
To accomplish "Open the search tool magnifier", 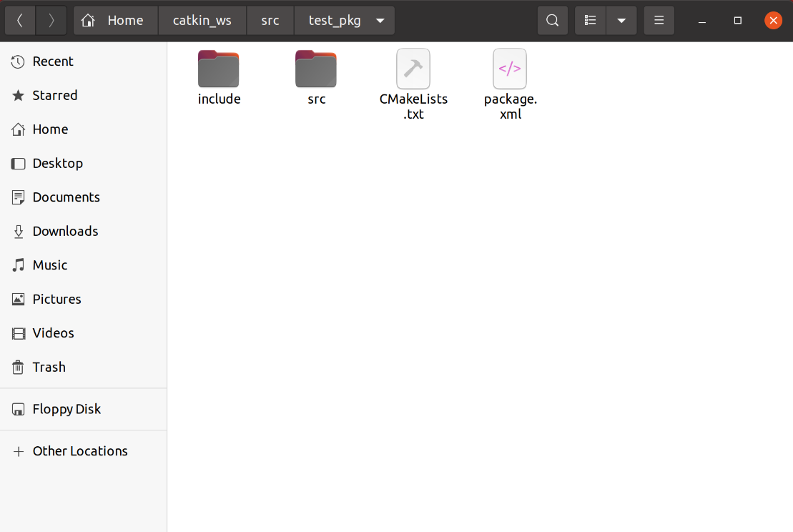I will [x=552, y=21].
